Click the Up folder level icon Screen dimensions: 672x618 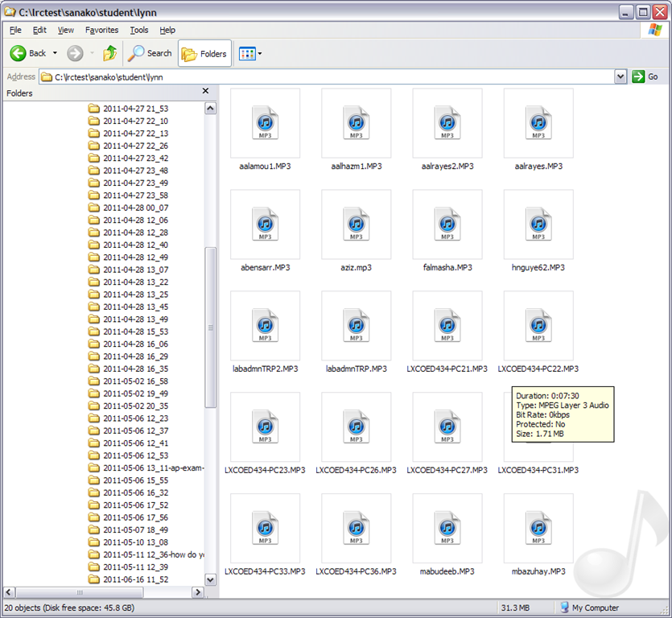point(109,53)
